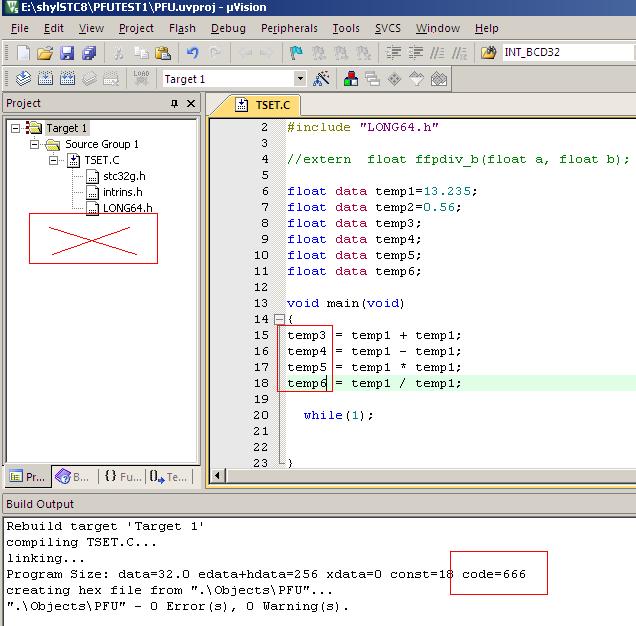636x626 pixels.
Task: Open the Pack Installer icon
Action: point(438,79)
